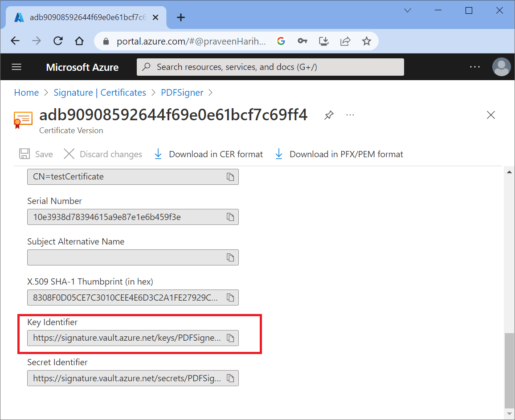Select the adb90908592644f69e0e61bcf7c6 browser tab
This screenshot has width=515, height=420.
pyautogui.click(x=86, y=17)
